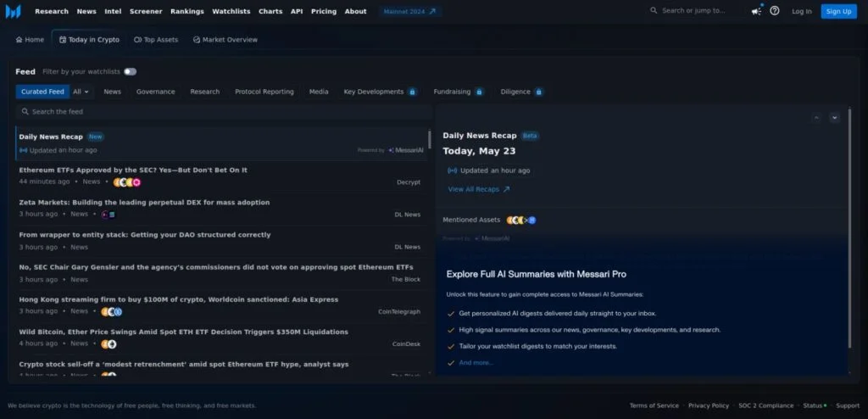Click the MessariAI logo in recap row
This screenshot has height=419, width=868.
coord(406,150)
